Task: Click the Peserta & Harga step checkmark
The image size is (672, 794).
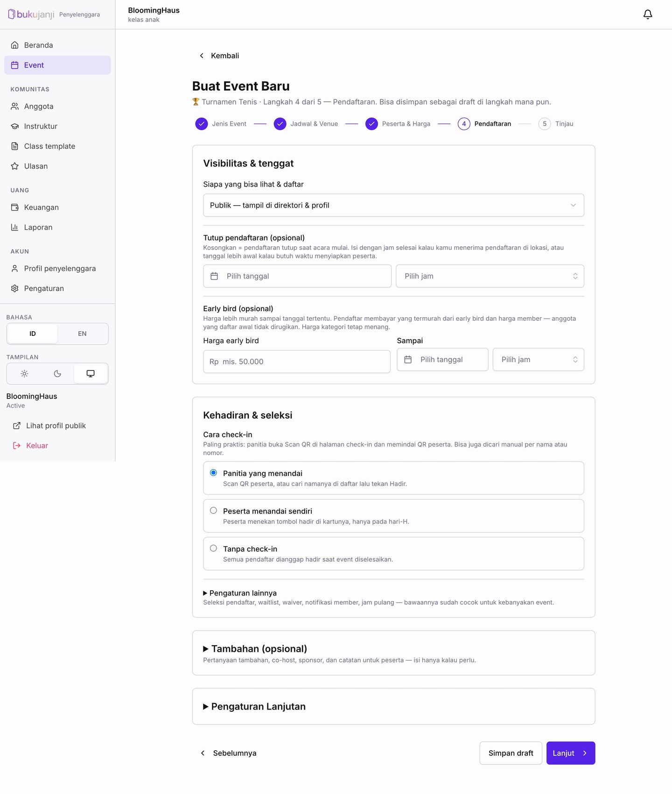Action: [x=371, y=124]
